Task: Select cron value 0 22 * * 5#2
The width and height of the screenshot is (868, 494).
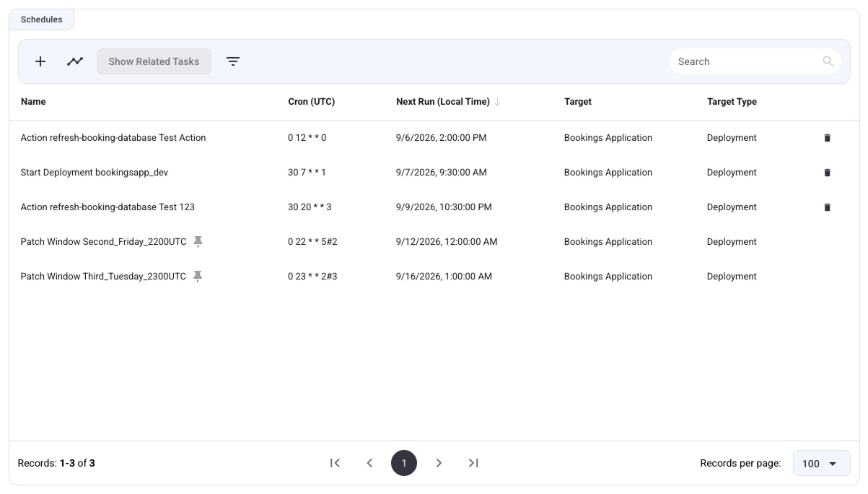Action: [312, 242]
